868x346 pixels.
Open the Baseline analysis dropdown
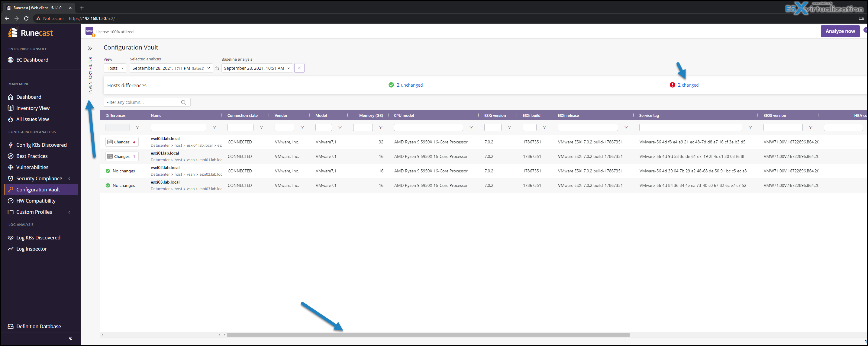257,68
